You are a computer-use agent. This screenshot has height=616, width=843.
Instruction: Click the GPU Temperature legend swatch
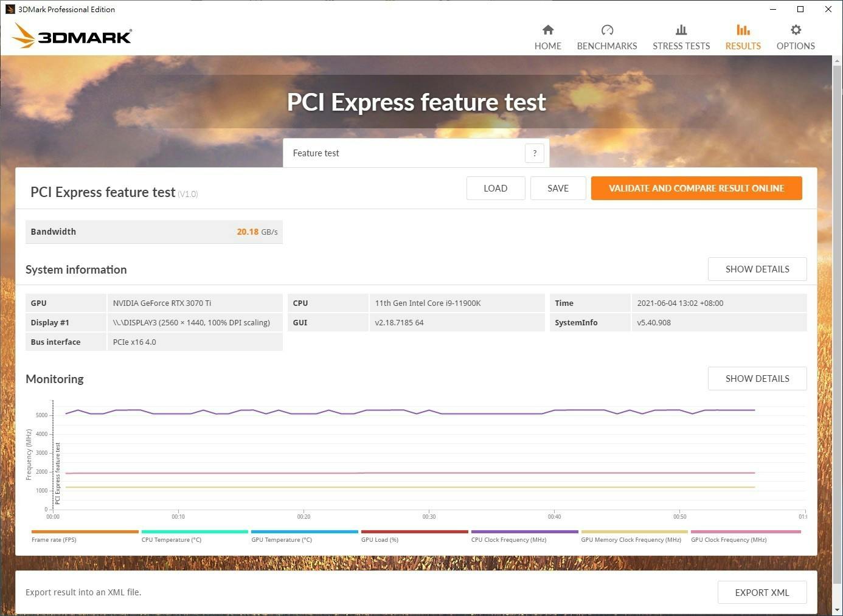click(x=305, y=531)
